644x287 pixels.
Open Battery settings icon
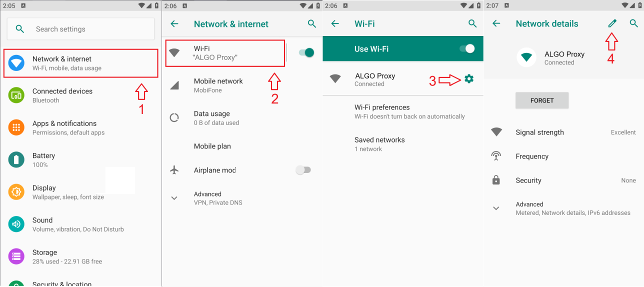(16, 160)
